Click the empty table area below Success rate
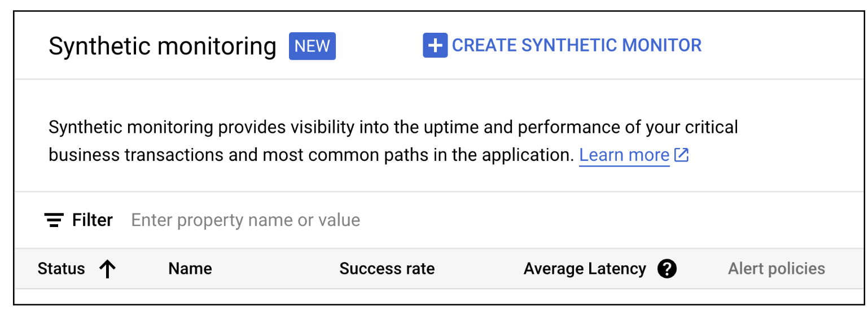This screenshot has width=868, height=314. click(387, 297)
